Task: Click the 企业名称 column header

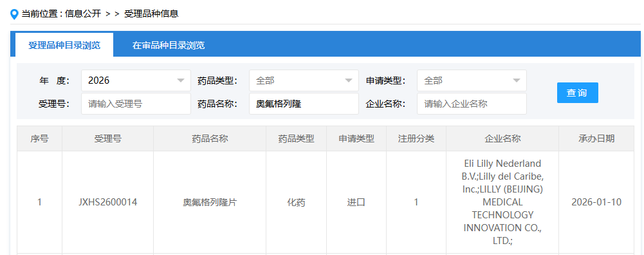Action: (x=502, y=138)
